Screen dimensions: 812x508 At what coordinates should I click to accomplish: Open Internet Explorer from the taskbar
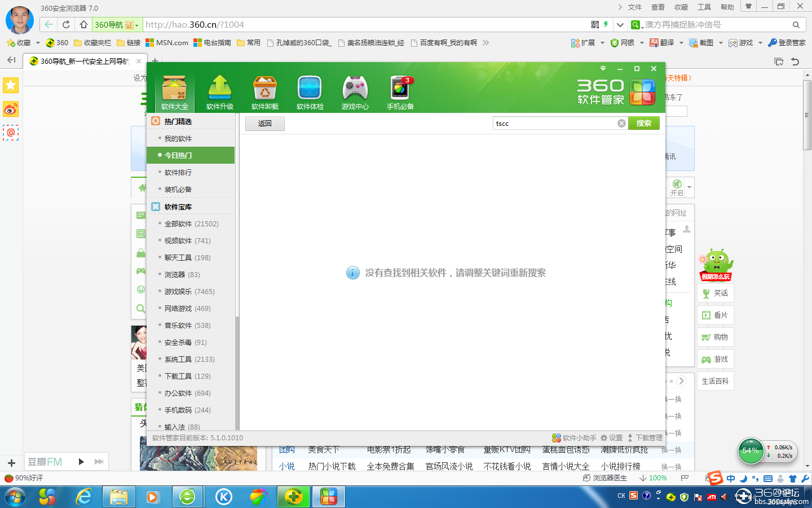84,497
